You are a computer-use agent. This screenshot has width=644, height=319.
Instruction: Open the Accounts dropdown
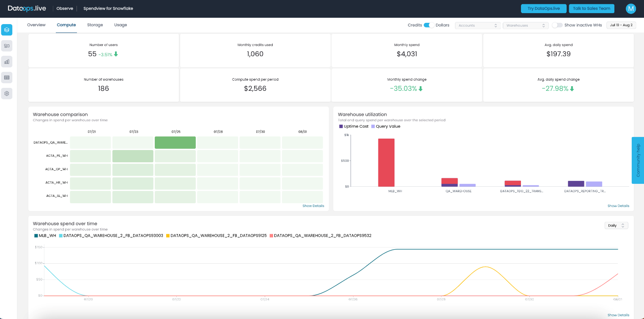478,25
